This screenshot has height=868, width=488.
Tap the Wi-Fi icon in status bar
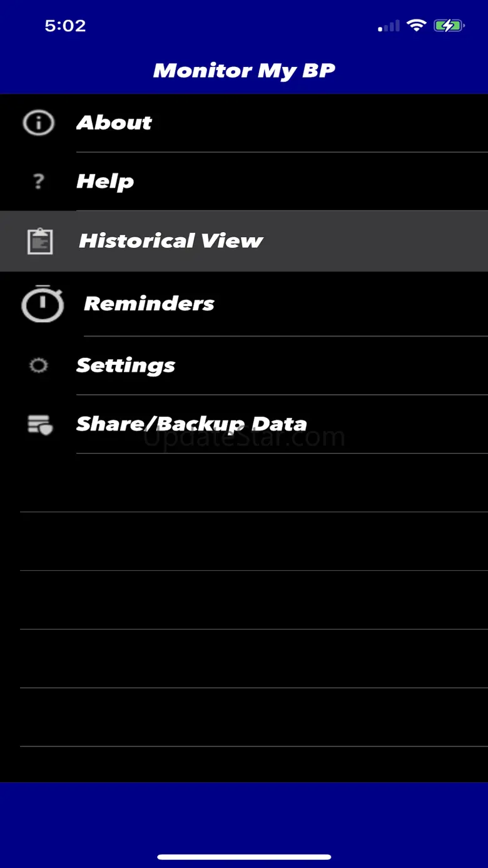tap(415, 26)
